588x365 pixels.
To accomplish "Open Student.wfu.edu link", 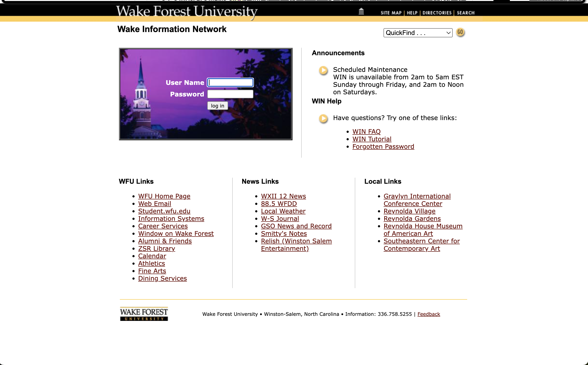I will [x=164, y=211].
